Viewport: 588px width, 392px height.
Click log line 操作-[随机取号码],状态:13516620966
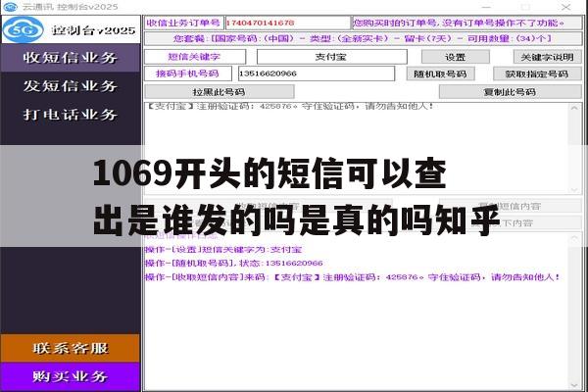point(234,264)
